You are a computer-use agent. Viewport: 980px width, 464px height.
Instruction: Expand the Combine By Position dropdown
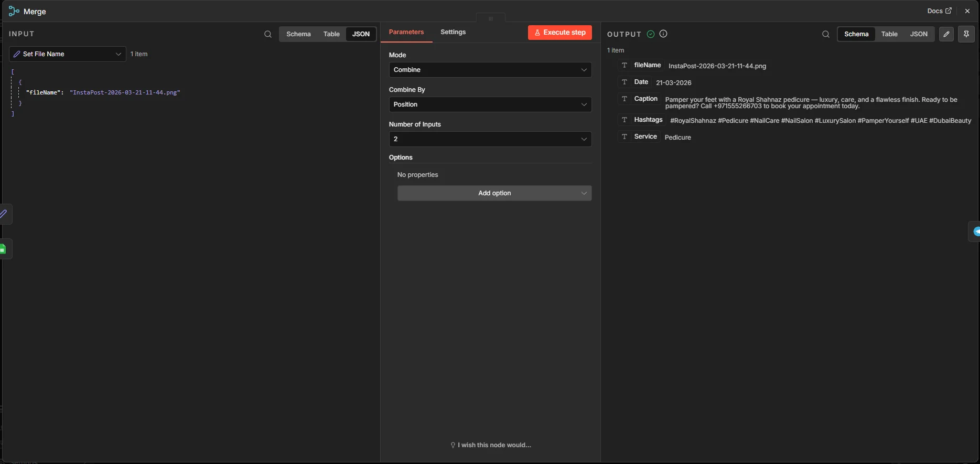490,104
